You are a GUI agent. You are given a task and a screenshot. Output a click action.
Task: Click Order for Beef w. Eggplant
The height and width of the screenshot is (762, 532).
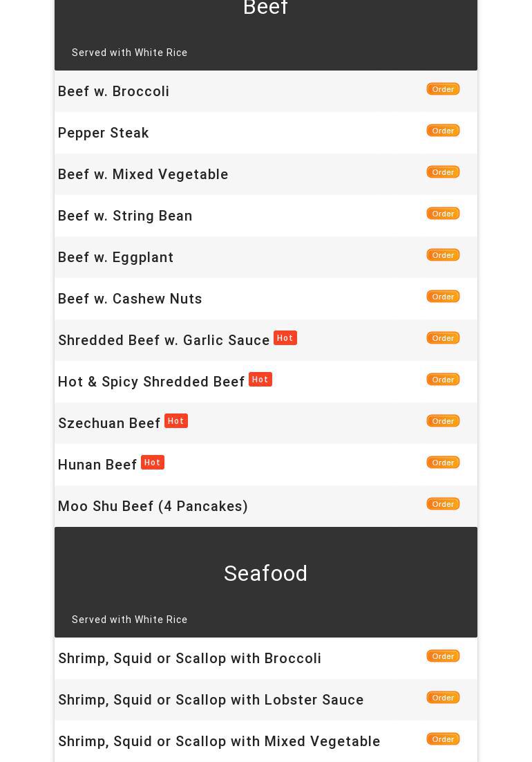[x=443, y=255]
